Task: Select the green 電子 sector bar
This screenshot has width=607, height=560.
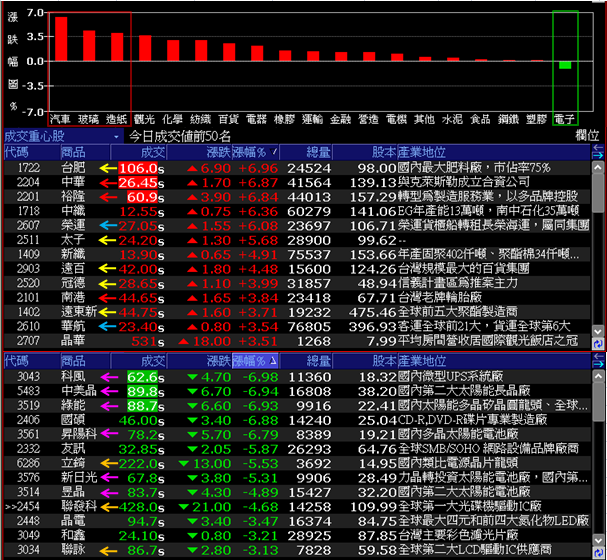Action: [565, 65]
